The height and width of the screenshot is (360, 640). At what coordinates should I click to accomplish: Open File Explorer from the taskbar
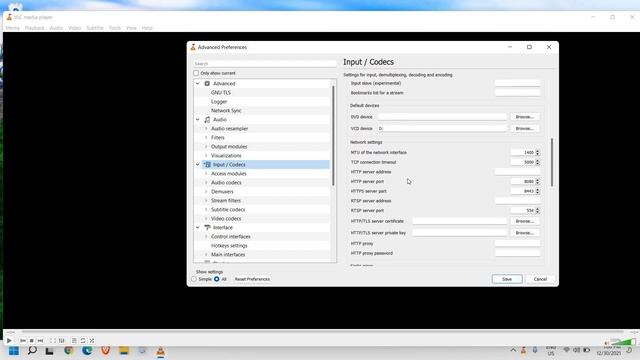coord(124,351)
